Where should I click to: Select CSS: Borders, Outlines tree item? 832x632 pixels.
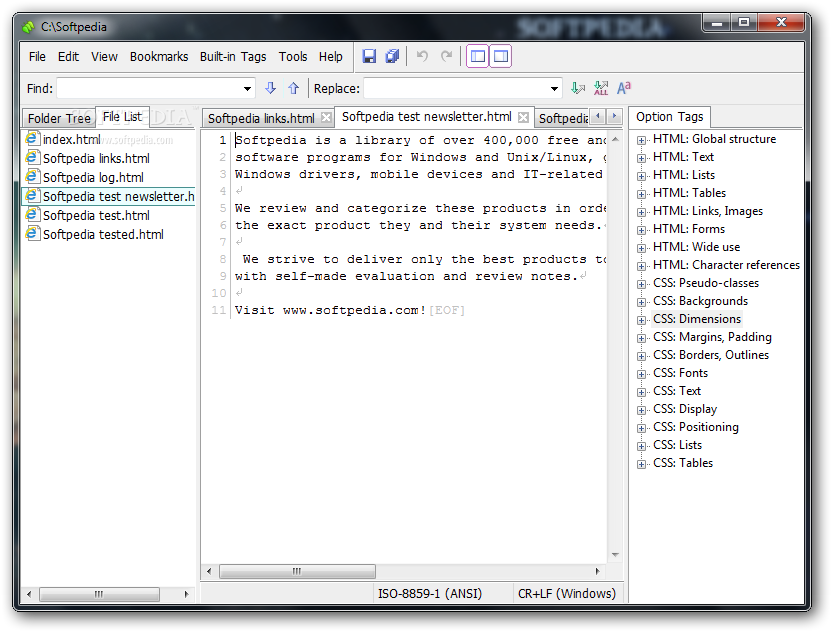[710, 355]
